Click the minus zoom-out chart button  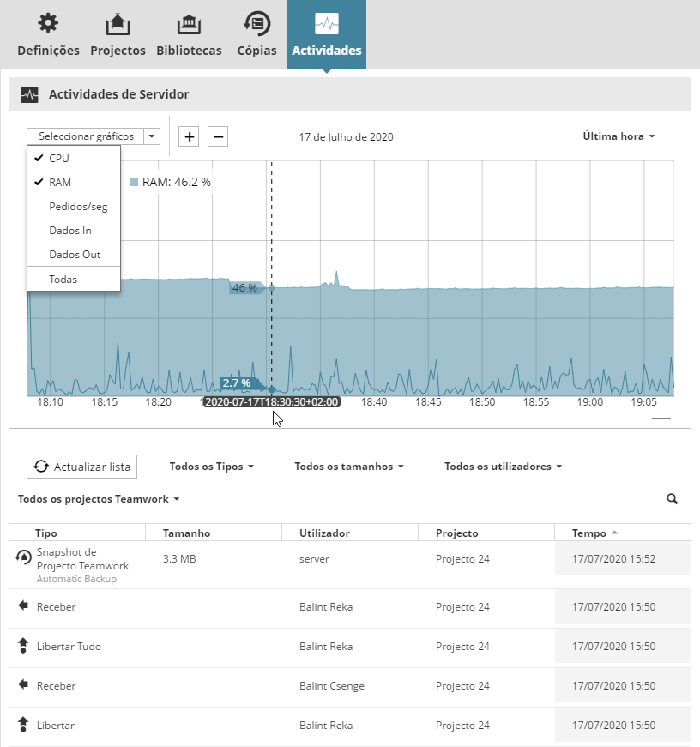(x=218, y=136)
